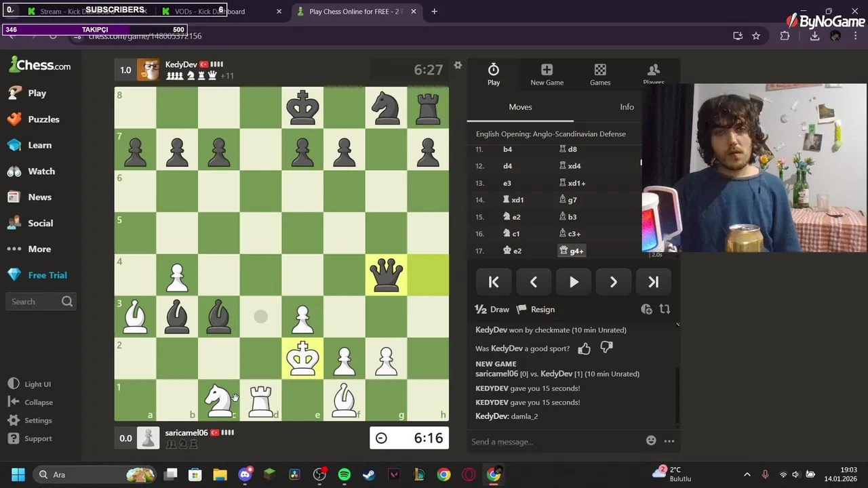Switch to the Moves tab
This screenshot has width=868, height=488.
520,107
